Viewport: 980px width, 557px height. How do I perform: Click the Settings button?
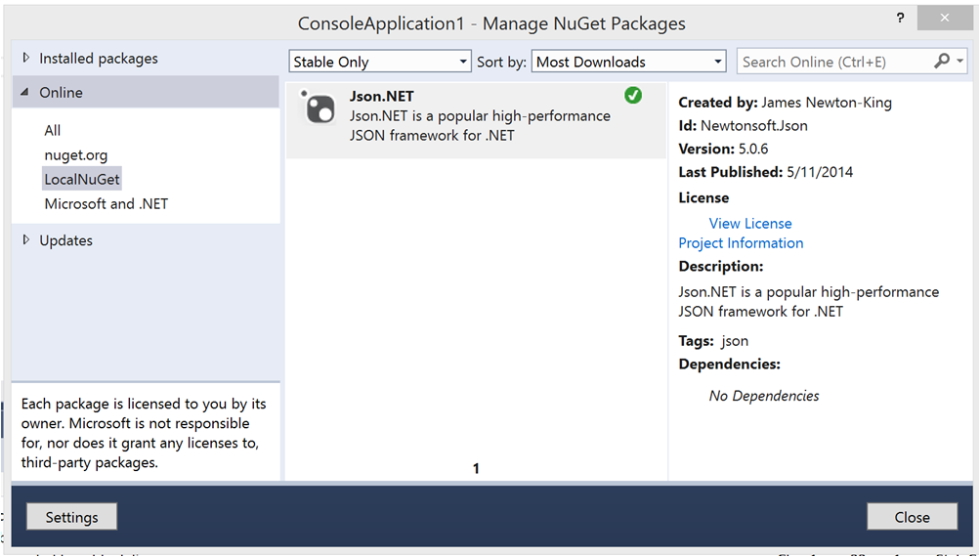[x=71, y=517]
